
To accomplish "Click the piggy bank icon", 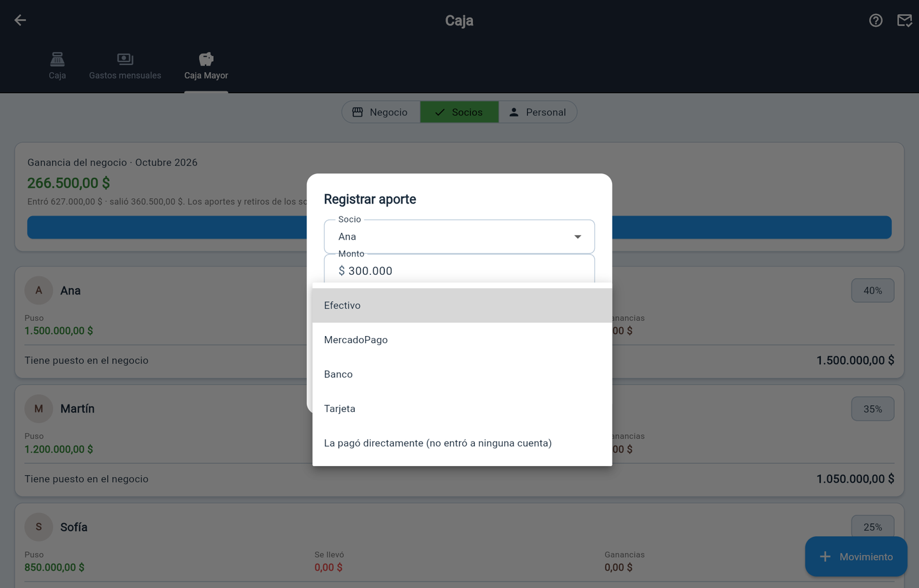I will tap(206, 59).
